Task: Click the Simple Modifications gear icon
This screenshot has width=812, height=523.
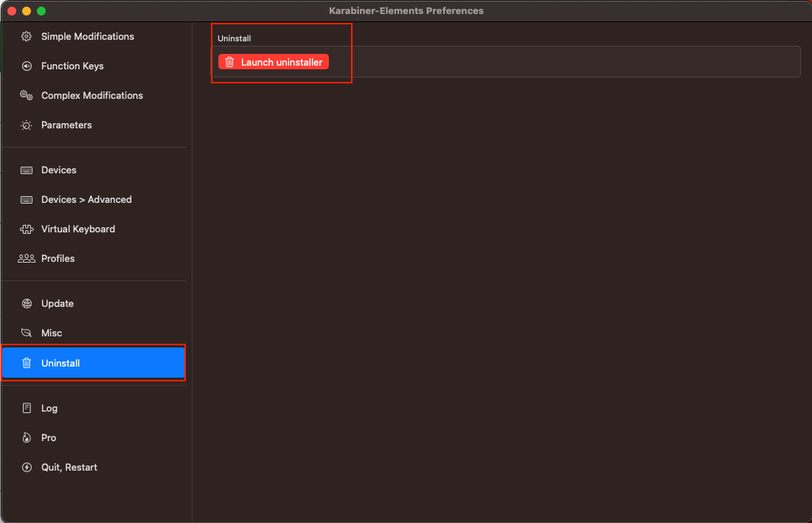Action: coord(27,36)
